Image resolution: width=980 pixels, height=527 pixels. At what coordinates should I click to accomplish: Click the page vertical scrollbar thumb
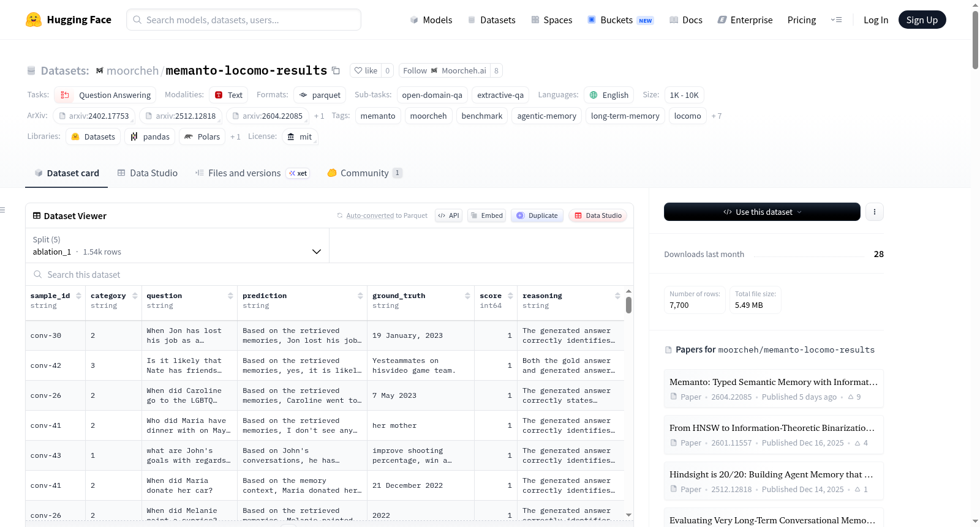(x=975, y=40)
